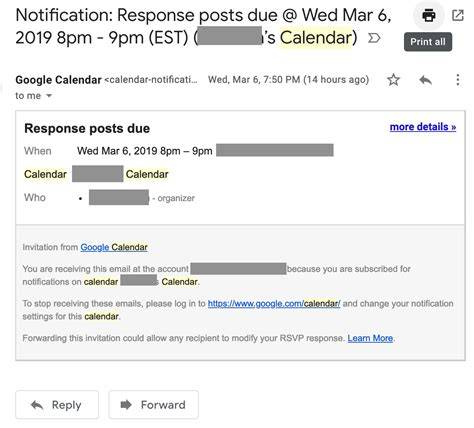Expand recipient details next to "to me"
The image size is (474, 428).
coord(49,96)
